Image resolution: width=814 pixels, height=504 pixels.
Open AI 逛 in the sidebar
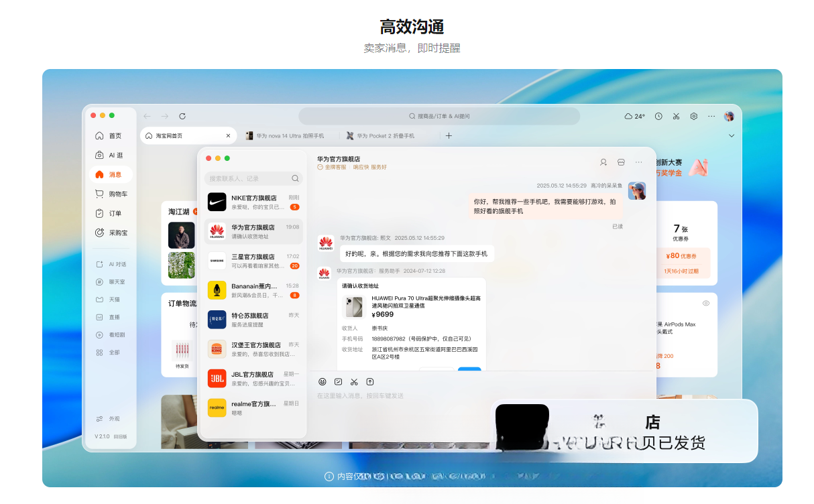pos(109,155)
